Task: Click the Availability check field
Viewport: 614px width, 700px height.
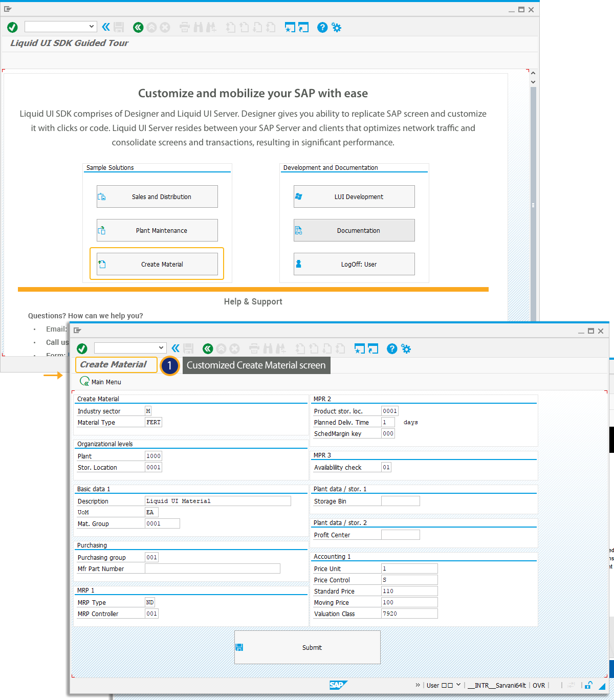Action: [x=386, y=467]
